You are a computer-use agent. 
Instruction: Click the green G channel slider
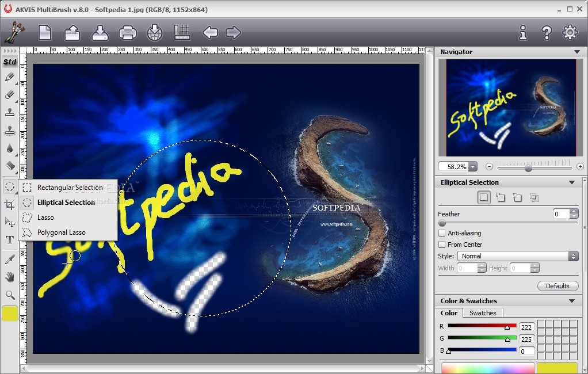coord(482,339)
